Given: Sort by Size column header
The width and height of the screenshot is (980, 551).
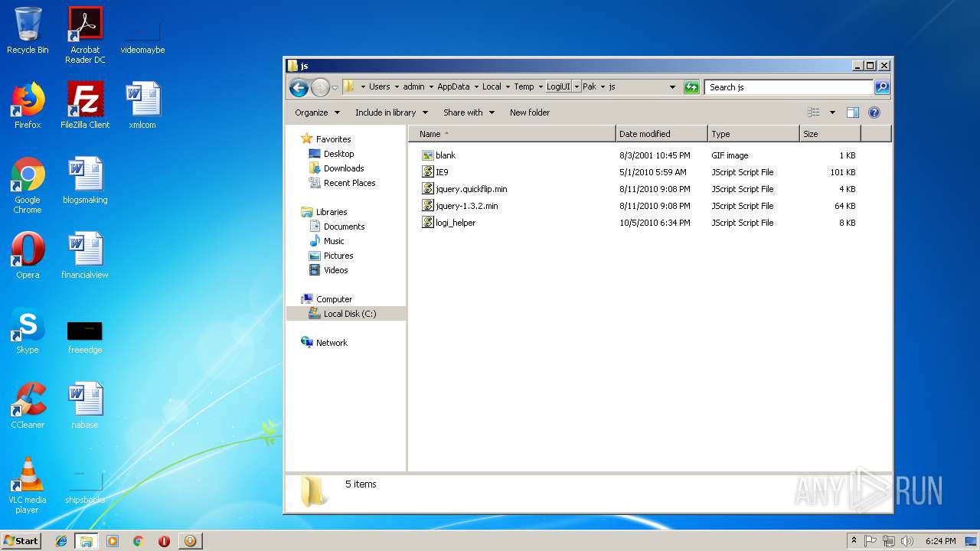Looking at the screenshot, I should pyautogui.click(x=830, y=134).
